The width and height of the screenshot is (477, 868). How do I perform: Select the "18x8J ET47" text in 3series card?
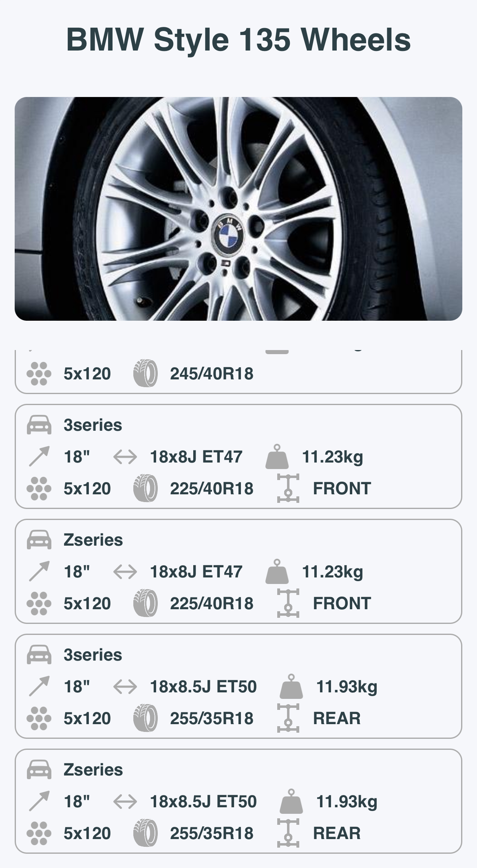pyautogui.click(x=196, y=456)
